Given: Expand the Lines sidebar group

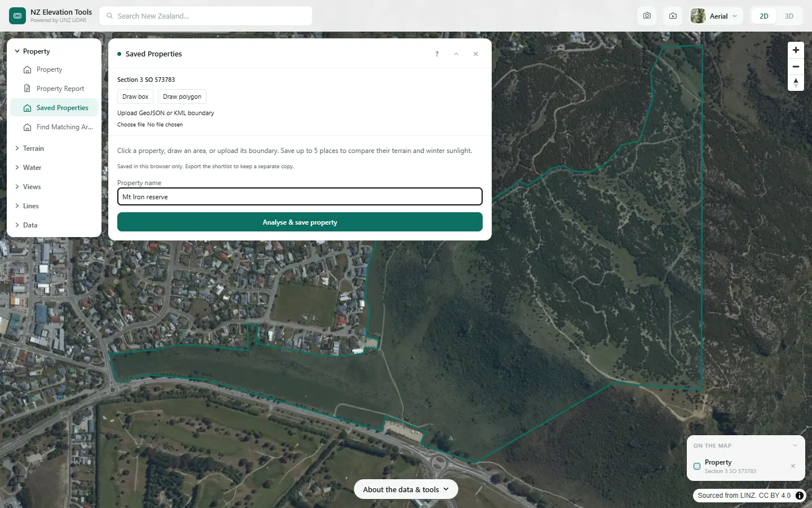Looking at the screenshot, I should 54,206.
